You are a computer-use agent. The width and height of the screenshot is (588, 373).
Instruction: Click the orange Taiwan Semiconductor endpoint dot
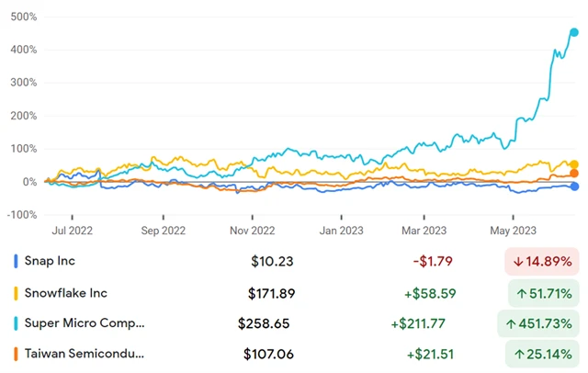[574, 174]
